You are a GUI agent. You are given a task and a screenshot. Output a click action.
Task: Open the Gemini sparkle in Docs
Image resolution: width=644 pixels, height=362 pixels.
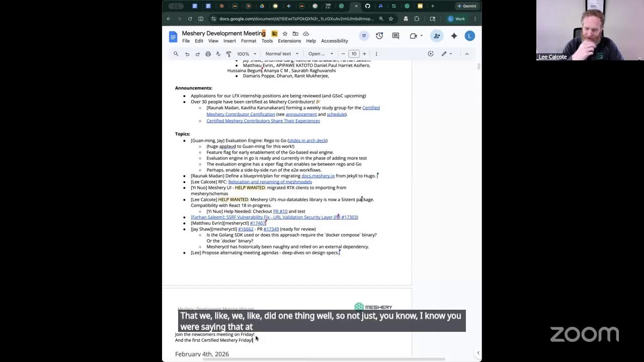click(x=454, y=36)
